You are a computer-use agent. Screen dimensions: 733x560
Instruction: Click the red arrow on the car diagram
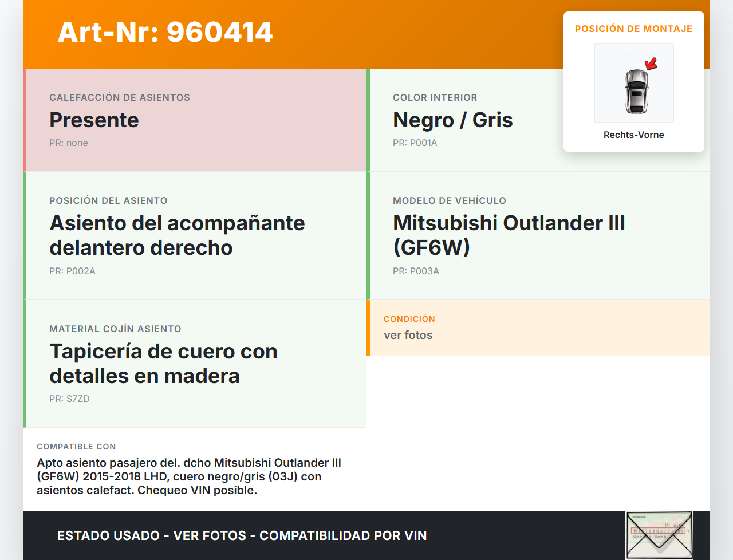[651, 62]
